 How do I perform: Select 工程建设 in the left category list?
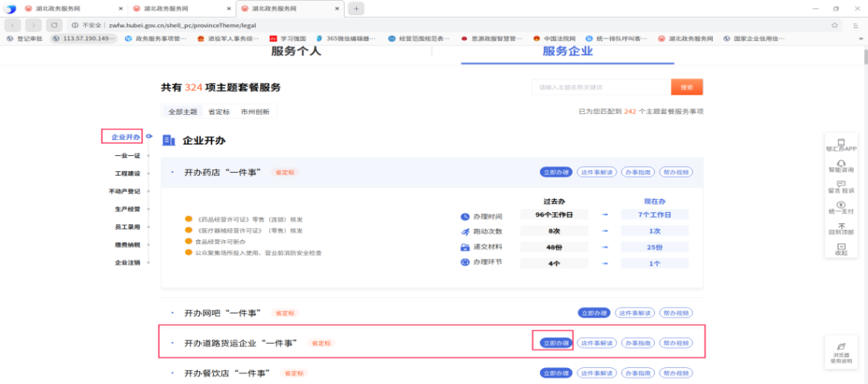(127, 174)
